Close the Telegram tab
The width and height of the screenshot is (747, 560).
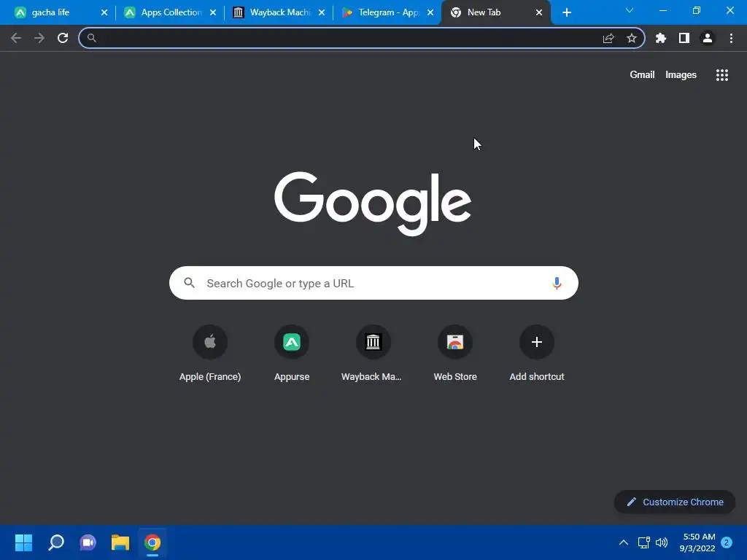tap(430, 12)
